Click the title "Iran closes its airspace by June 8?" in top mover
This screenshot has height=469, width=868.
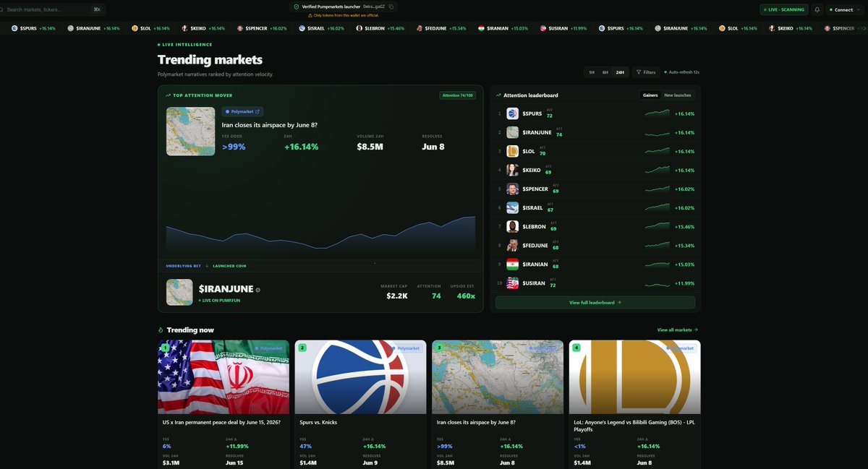click(270, 125)
